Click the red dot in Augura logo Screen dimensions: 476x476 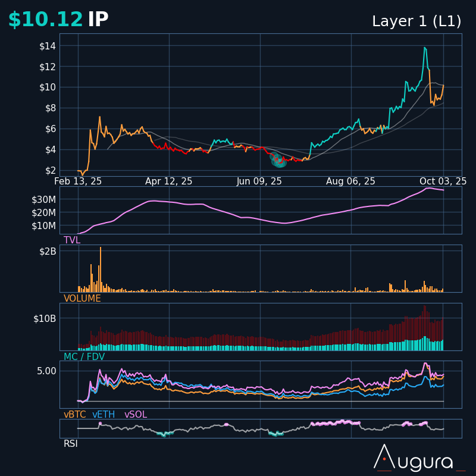pos(384,459)
